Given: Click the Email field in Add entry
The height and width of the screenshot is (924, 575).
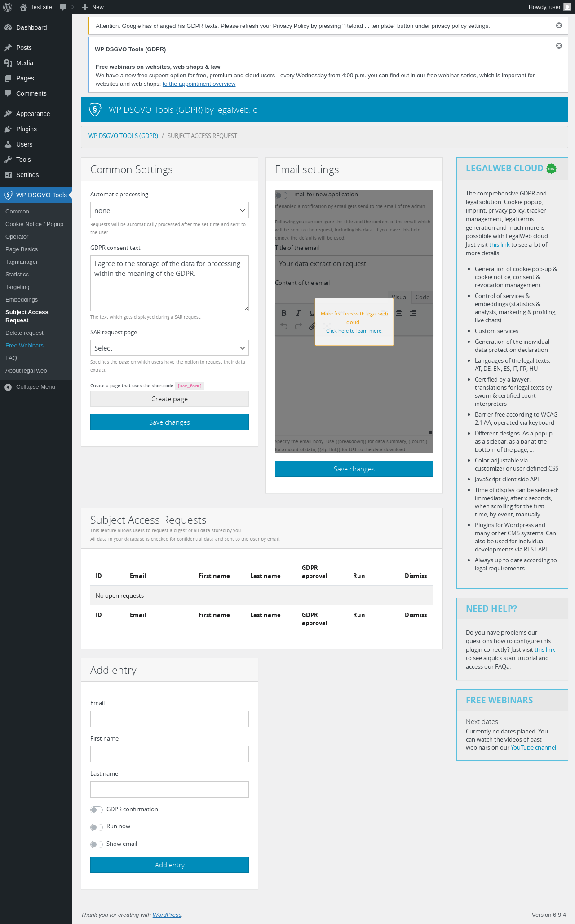Looking at the screenshot, I should point(169,719).
